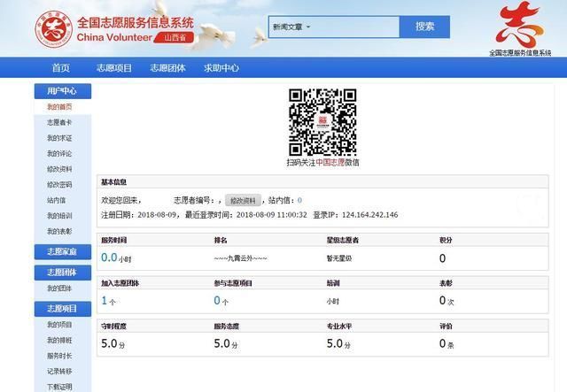
Task: Click the China Volunteer round red logo
Action: point(53,29)
